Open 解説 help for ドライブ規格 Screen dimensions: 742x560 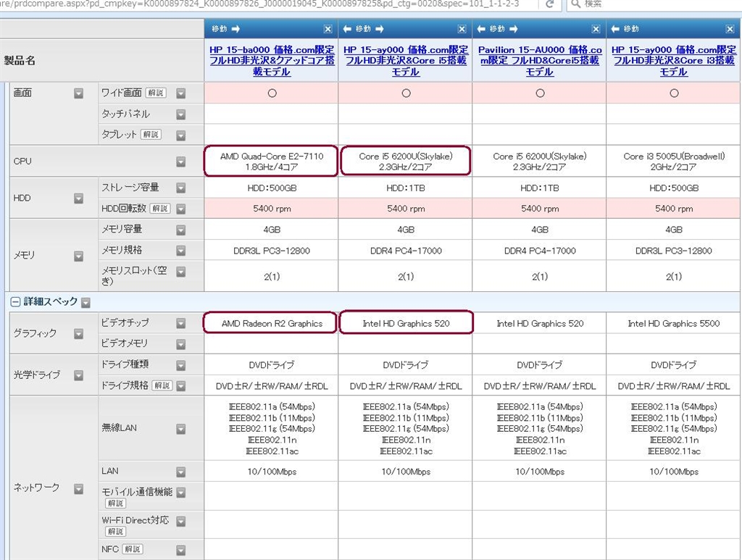[162, 385]
